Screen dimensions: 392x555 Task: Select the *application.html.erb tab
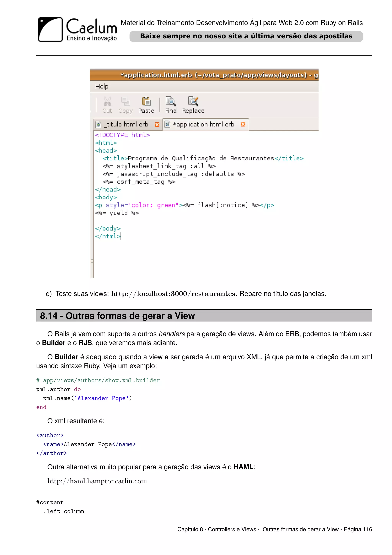[x=206, y=124]
